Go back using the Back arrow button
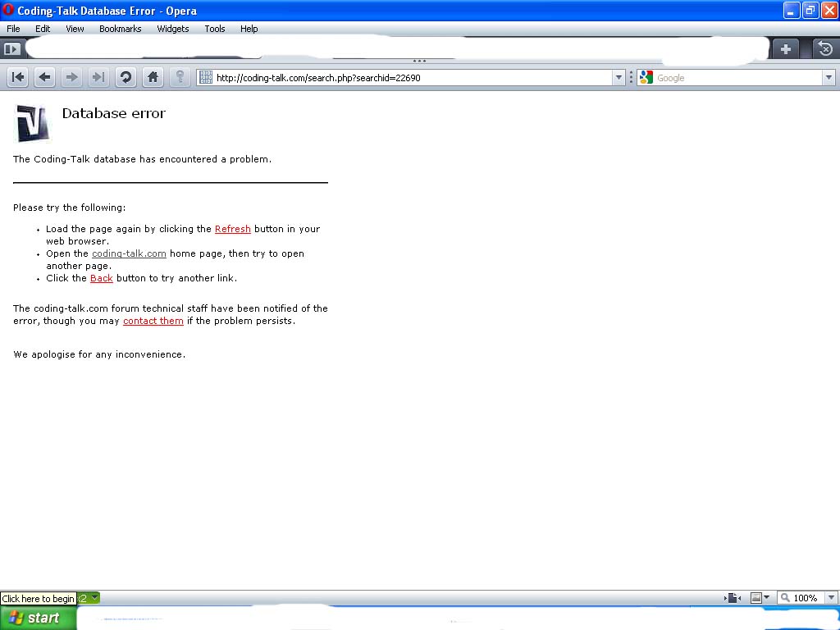The height and width of the screenshot is (630, 840). pos(44,77)
